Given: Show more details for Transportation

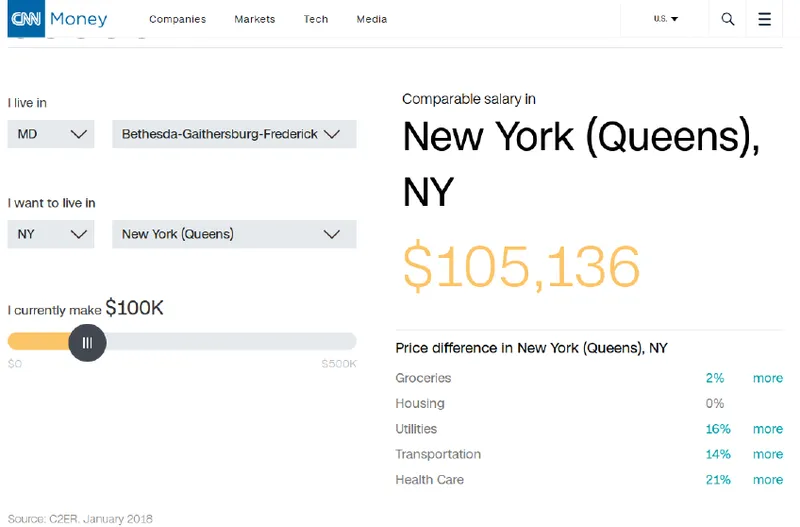Looking at the screenshot, I should coord(768,454).
